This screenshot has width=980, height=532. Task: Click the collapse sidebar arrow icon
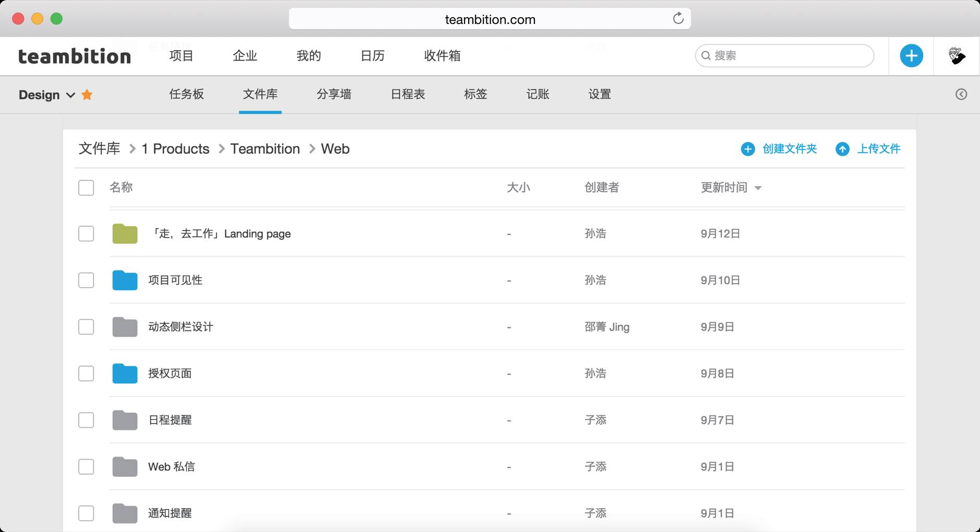[961, 94]
